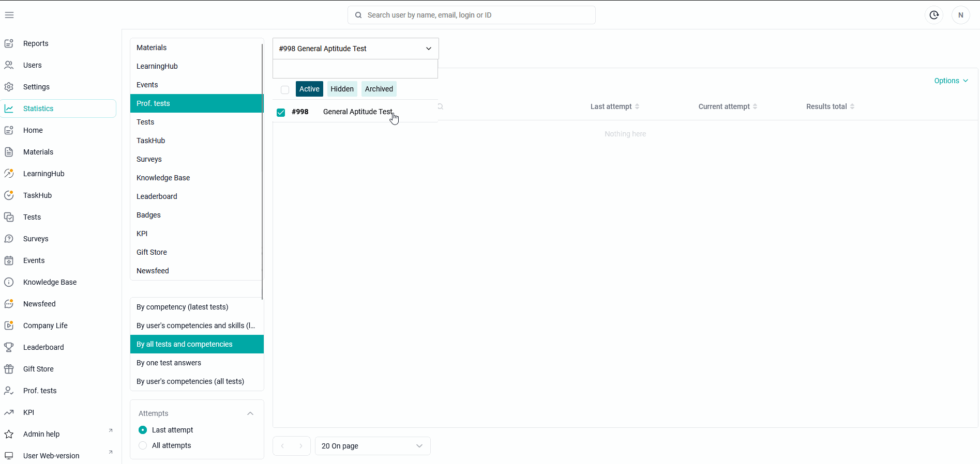Select Gift Store in statistics list
Viewport: 980px width, 464px height.
tap(197, 252)
